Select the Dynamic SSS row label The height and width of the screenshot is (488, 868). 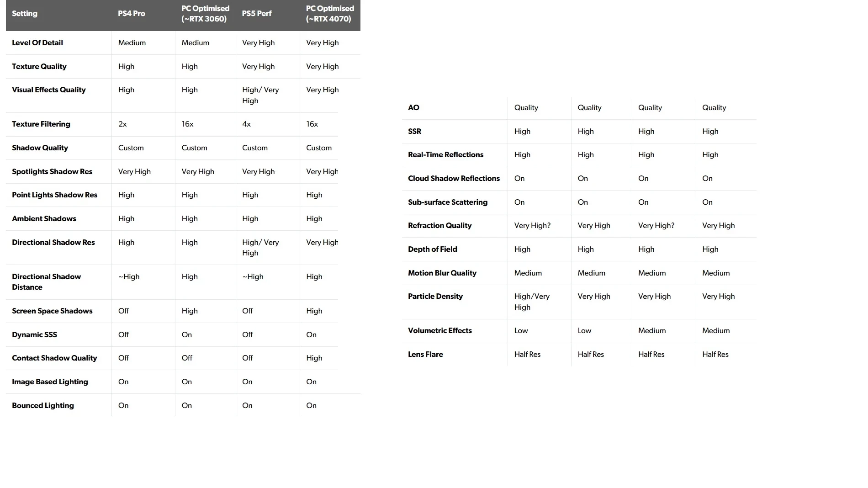35,335
